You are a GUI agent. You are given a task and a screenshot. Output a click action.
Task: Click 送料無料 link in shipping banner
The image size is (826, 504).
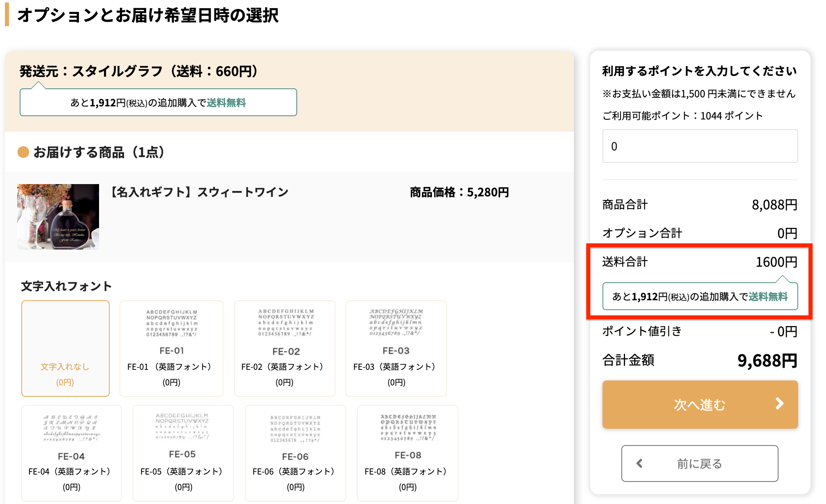click(x=226, y=103)
